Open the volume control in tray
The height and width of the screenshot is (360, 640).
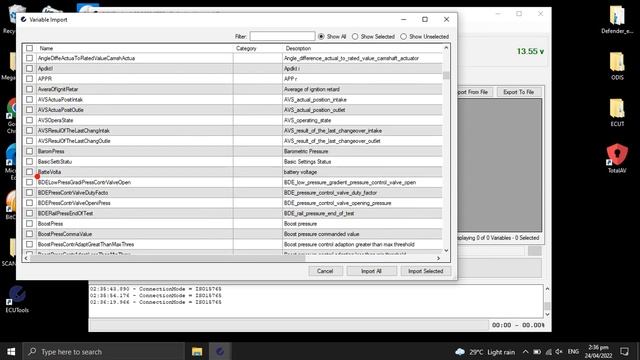click(x=559, y=352)
